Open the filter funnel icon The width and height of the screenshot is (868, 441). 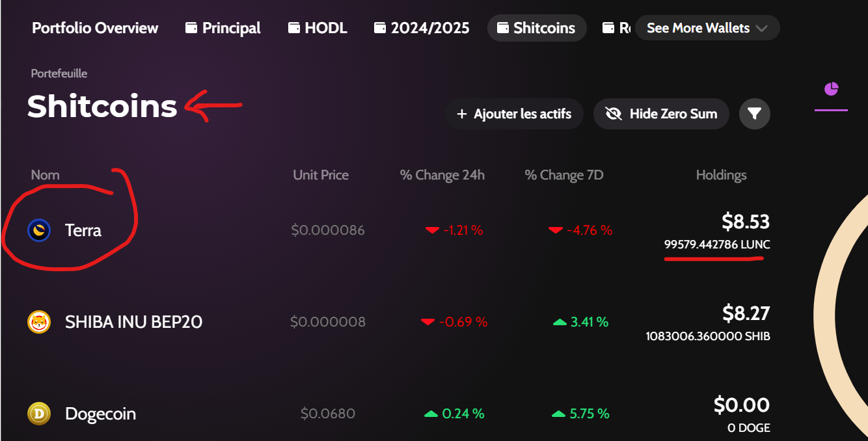754,114
